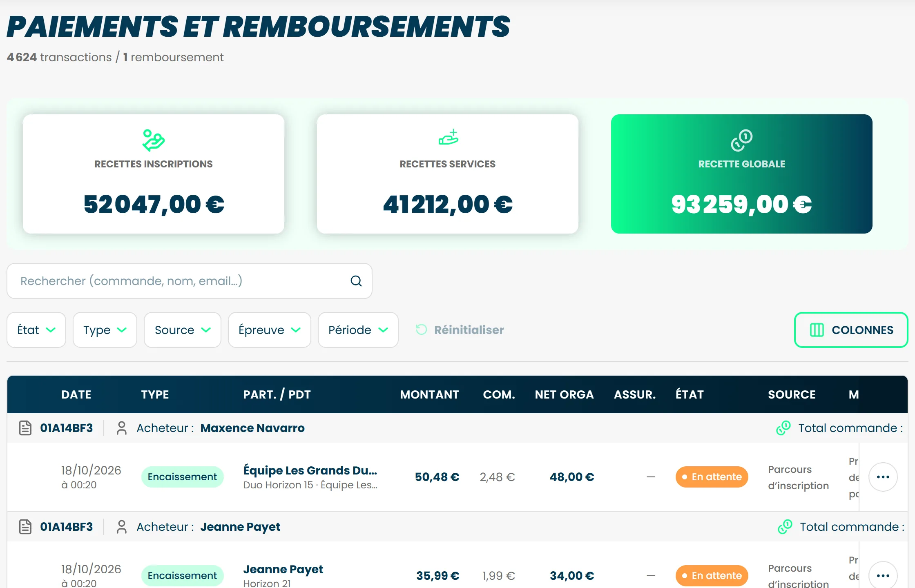This screenshot has width=915, height=588.
Task: Click buyer name Jeanne Payet in the order header
Action: tap(240, 527)
